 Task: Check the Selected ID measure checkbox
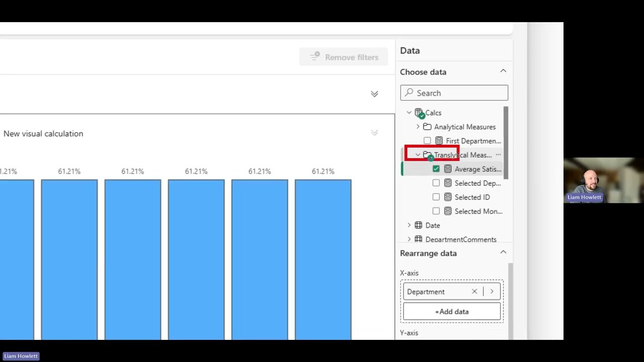coord(436,197)
